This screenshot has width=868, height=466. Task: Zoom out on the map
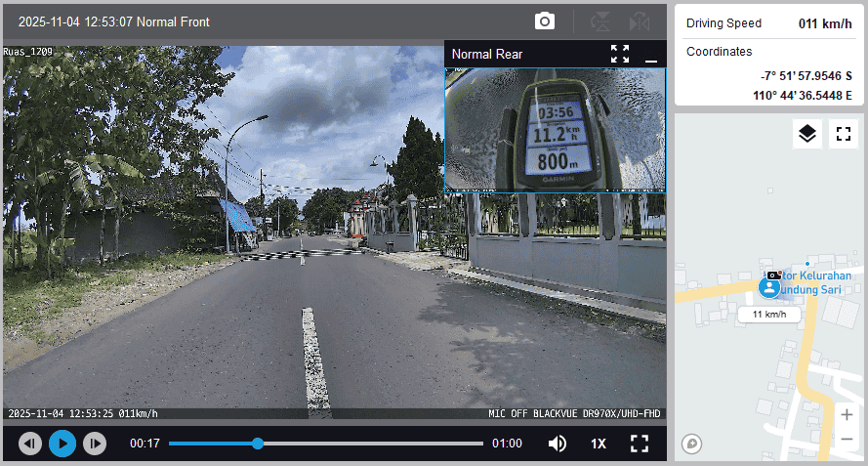tap(847, 439)
